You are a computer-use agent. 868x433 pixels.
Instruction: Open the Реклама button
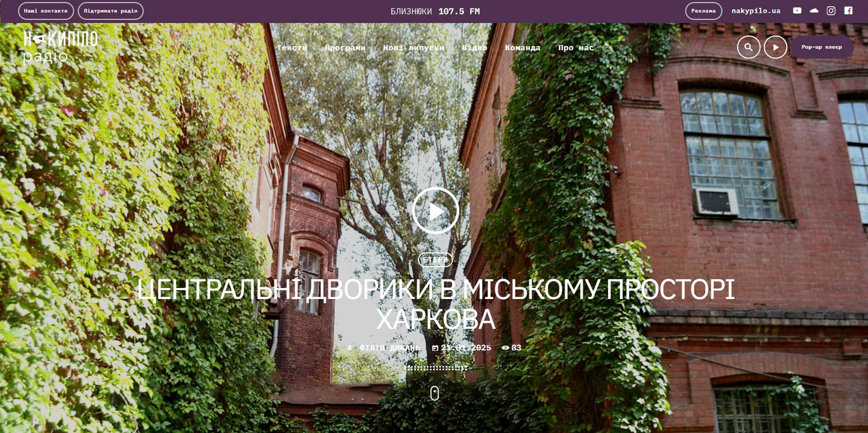[x=704, y=11]
